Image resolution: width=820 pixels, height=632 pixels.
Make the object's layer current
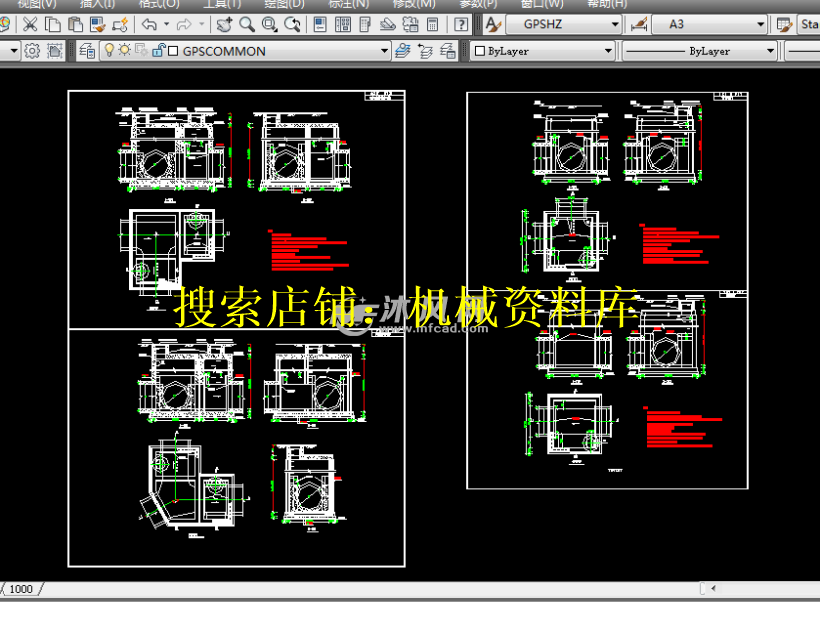coord(403,51)
